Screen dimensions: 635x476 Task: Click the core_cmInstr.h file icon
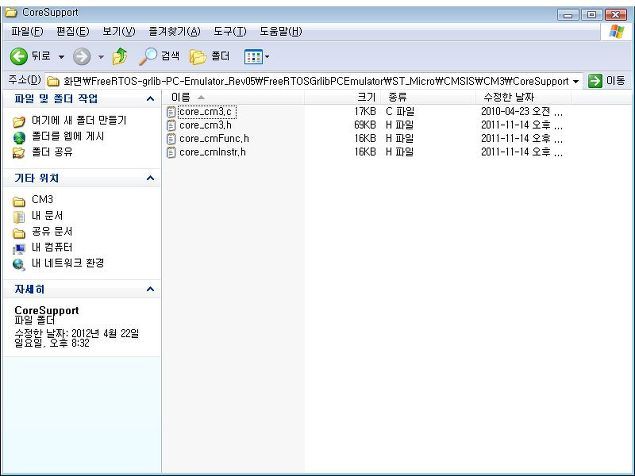tap(171, 152)
